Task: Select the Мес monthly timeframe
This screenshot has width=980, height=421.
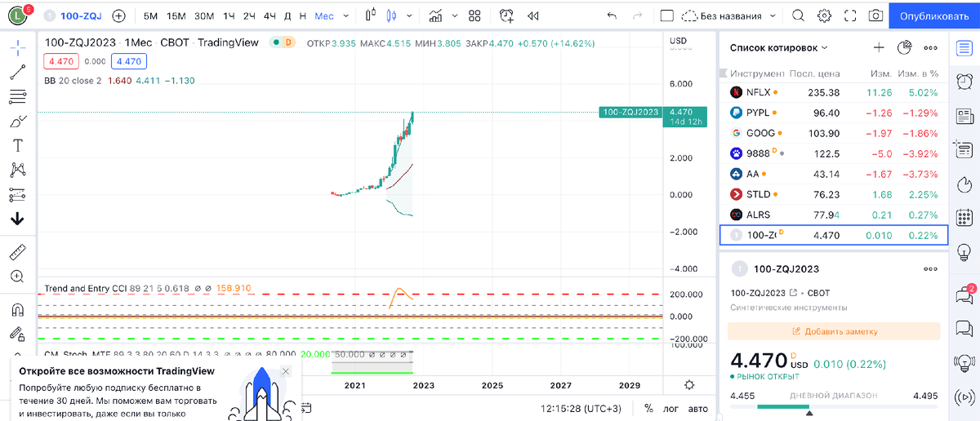Action: [324, 16]
